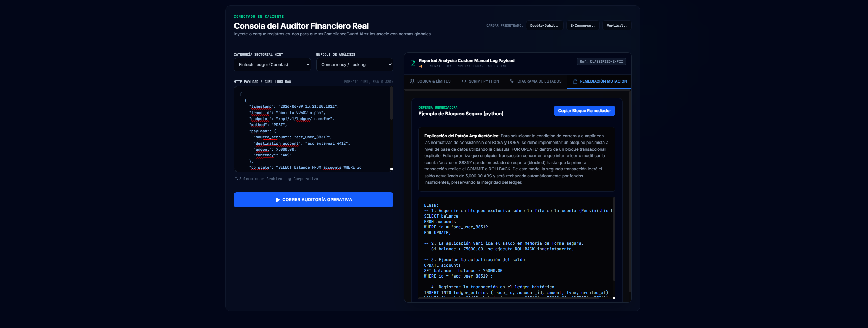The image size is (868, 328).
Task: Click Seleccionar Archivo Log Corporativo link
Action: click(x=276, y=179)
